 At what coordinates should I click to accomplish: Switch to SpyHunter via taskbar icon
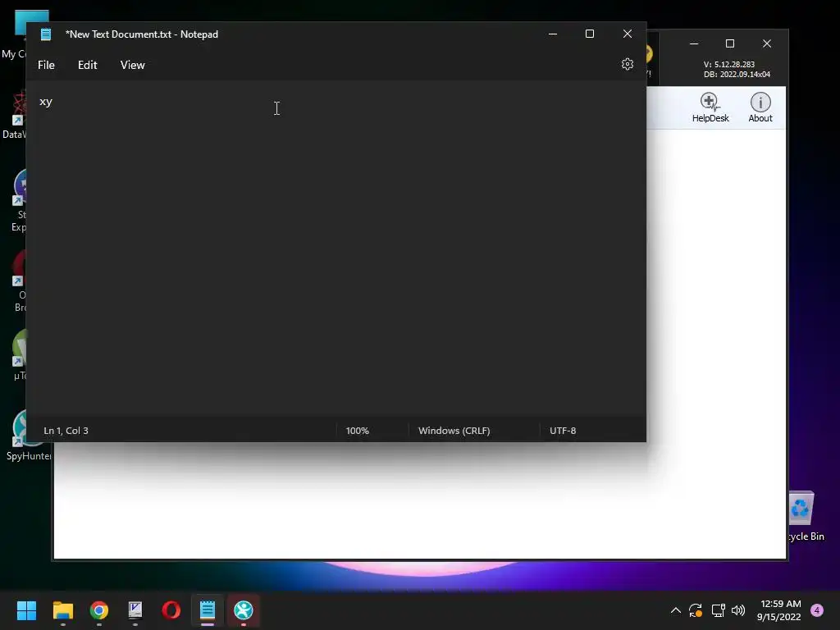(x=243, y=610)
